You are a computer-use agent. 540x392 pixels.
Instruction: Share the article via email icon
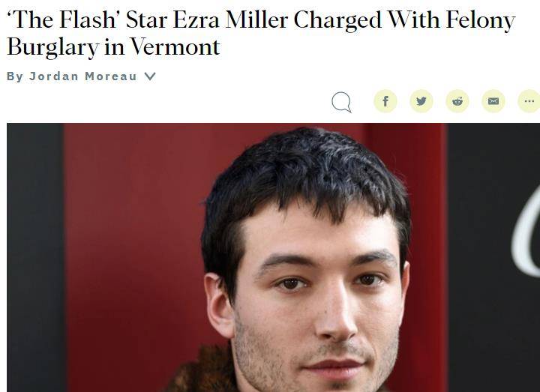point(493,101)
